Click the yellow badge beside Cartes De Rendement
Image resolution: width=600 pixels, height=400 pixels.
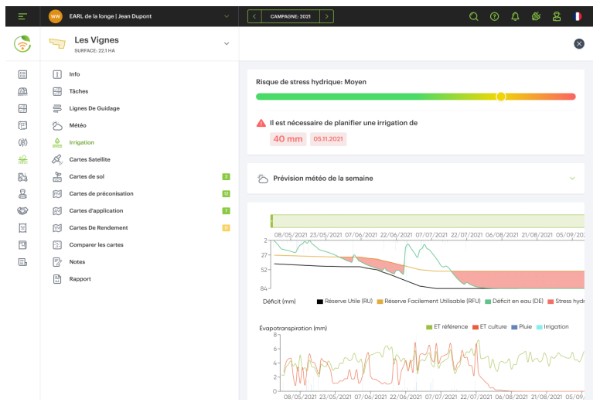pos(226,228)
